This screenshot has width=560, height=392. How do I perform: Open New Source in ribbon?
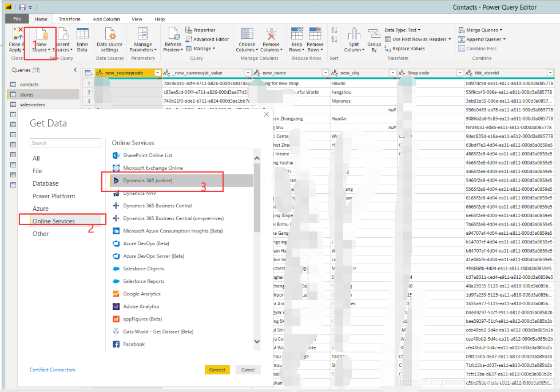coord(41,40)
